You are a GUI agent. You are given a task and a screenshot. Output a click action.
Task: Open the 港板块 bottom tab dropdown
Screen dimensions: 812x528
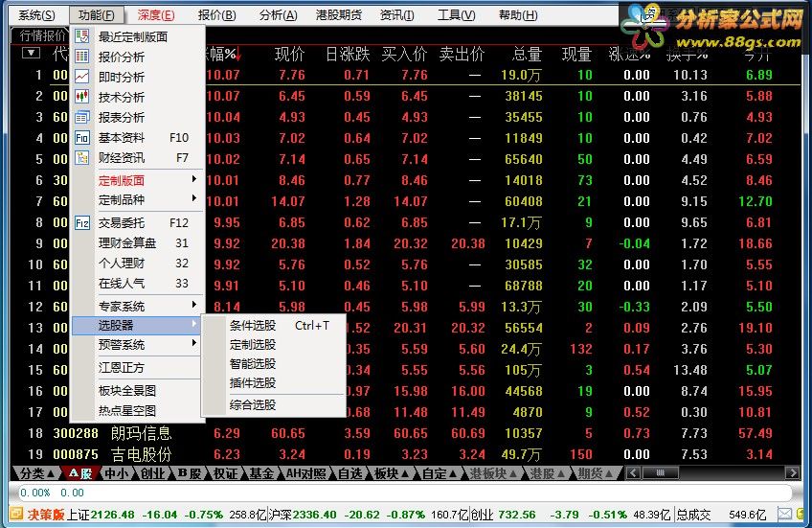click(x=493, y=473)
